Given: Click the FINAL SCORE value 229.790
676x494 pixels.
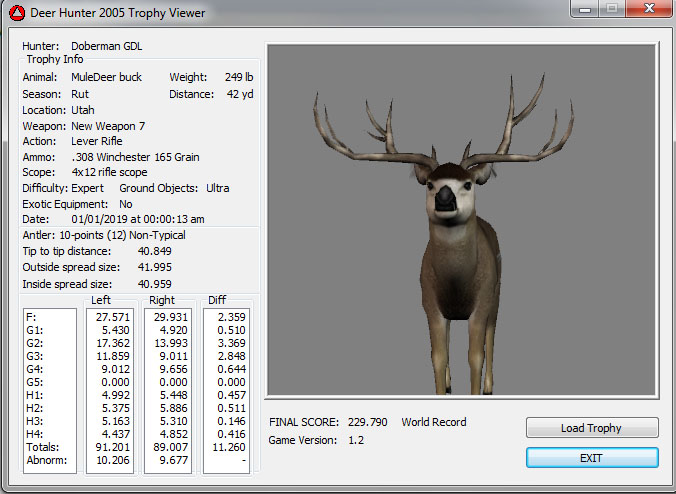Looking at the screenshot, I should pyautogui.click(x=368, y=422).
